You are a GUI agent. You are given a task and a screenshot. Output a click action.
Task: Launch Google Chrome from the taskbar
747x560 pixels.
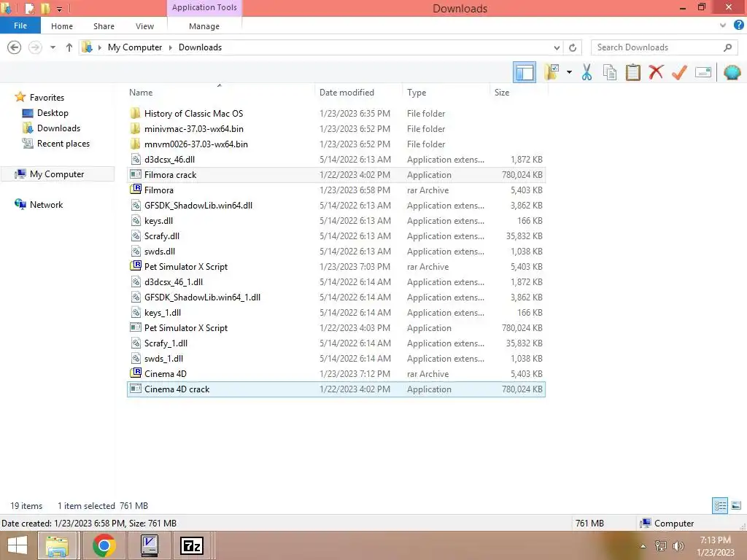point(104,545)
